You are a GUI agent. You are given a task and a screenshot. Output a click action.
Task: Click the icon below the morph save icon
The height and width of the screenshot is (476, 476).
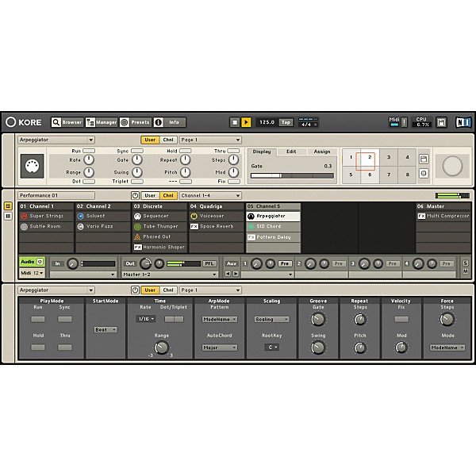coord(424,173)
